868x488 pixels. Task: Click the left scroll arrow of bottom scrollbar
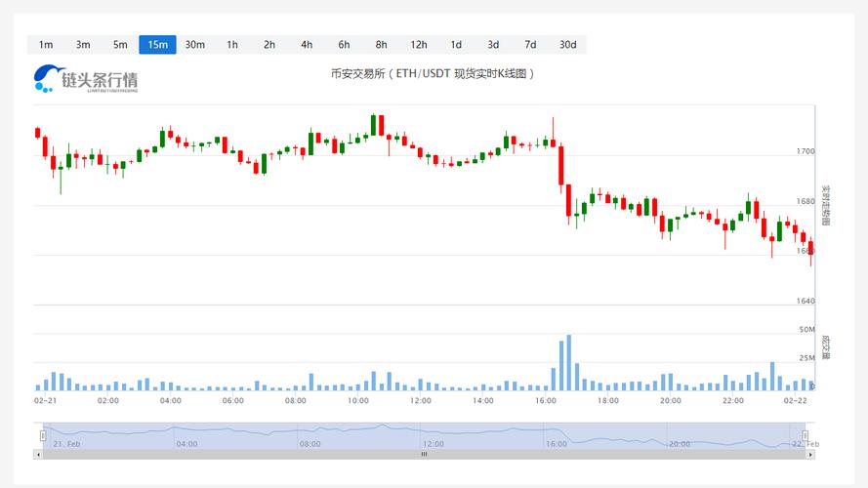click(39, 454)
